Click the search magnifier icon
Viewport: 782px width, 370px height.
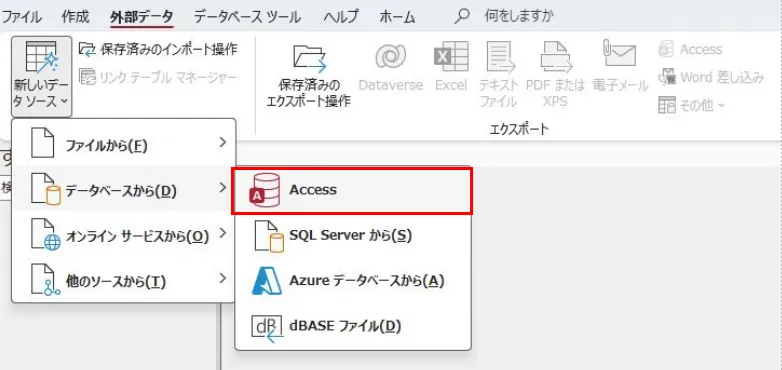[462, 16]
